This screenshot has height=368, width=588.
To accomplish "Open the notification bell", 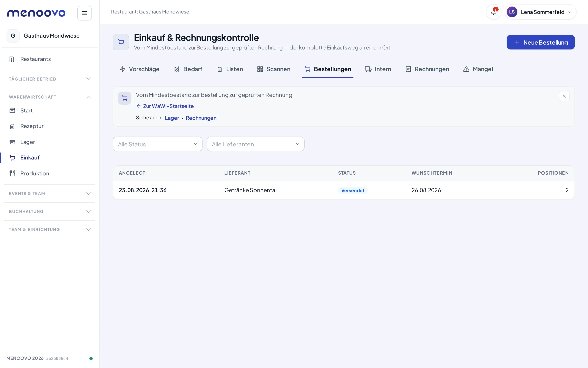I will tap(493, 12).
